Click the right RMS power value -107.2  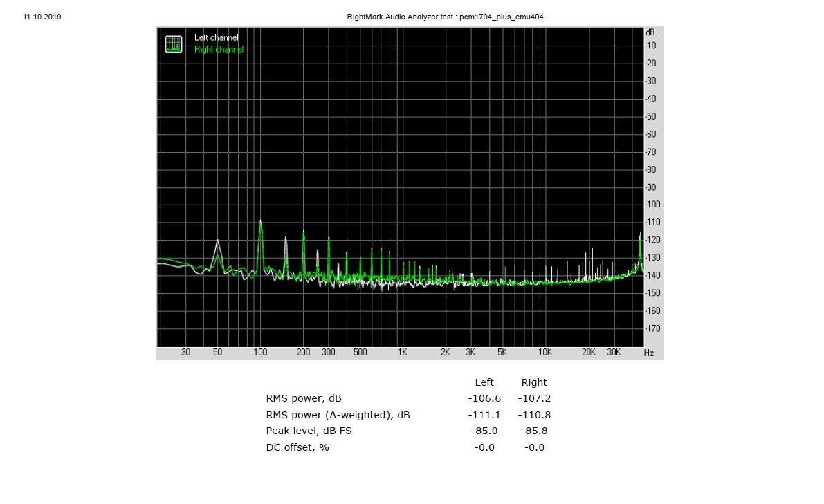click(534, 398)
